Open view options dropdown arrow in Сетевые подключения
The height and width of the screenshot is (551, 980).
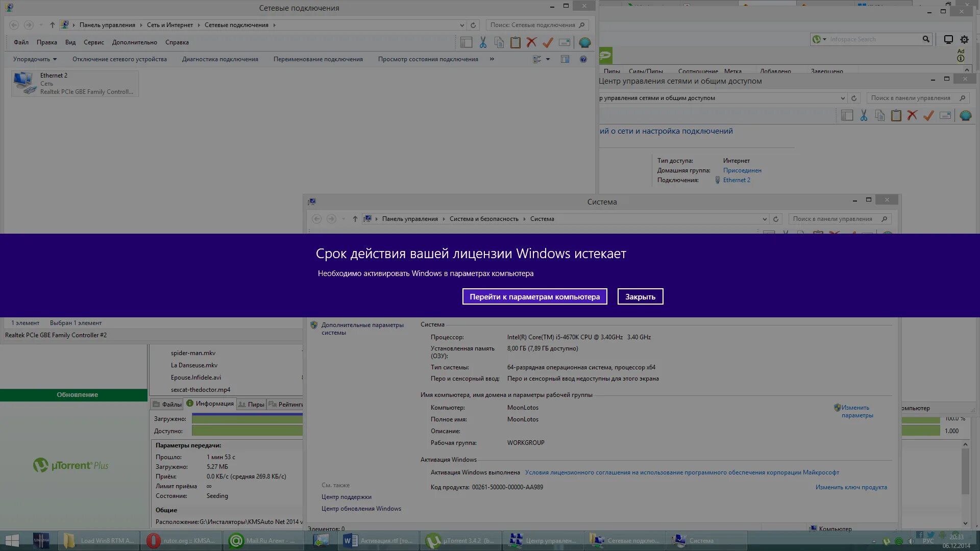coord(548,59)
